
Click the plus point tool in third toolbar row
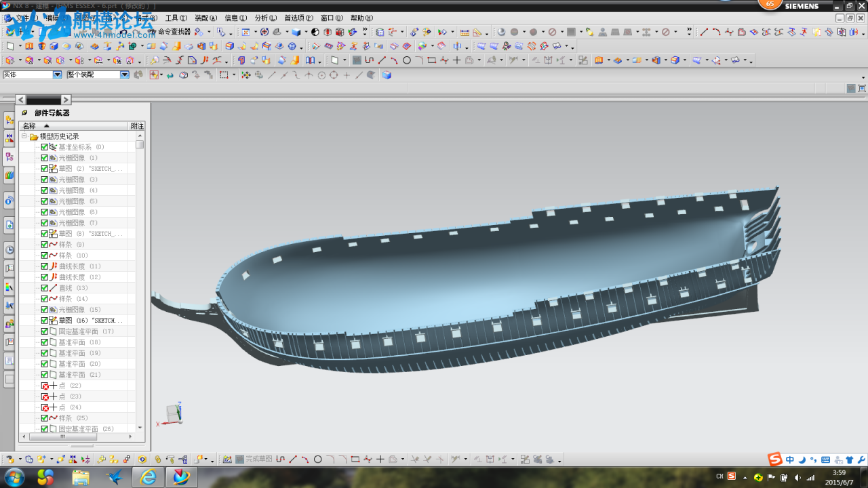tap(457, 60)
